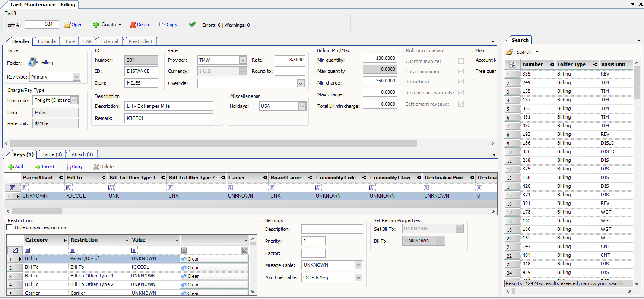Click the green plus Create icon
The height and width of the screenshot is (299, 644).
coord(96,25)
